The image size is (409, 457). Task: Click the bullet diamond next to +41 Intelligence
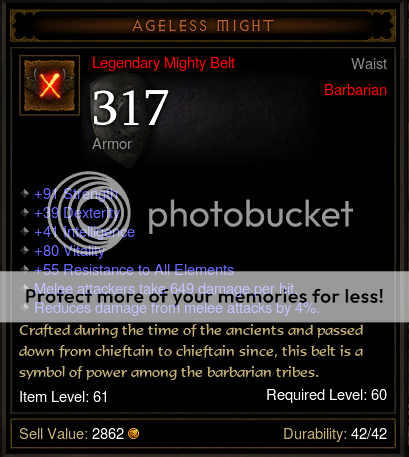(24, 231)
